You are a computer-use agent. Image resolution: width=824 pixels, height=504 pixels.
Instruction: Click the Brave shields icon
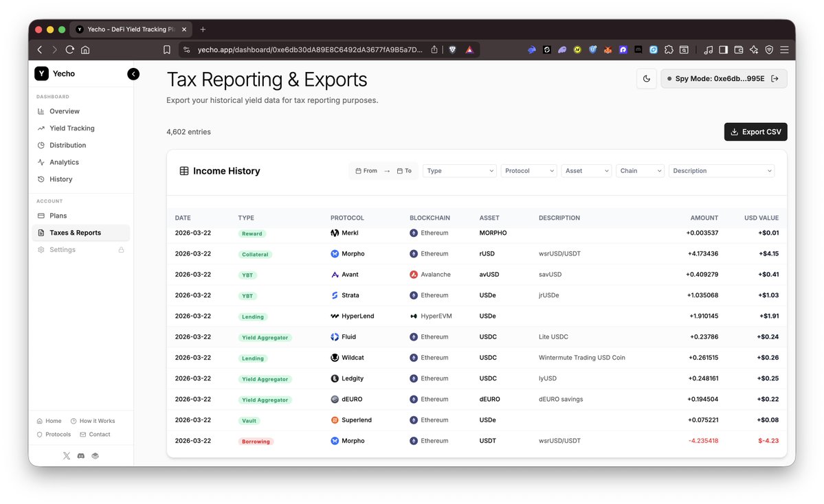452,50
